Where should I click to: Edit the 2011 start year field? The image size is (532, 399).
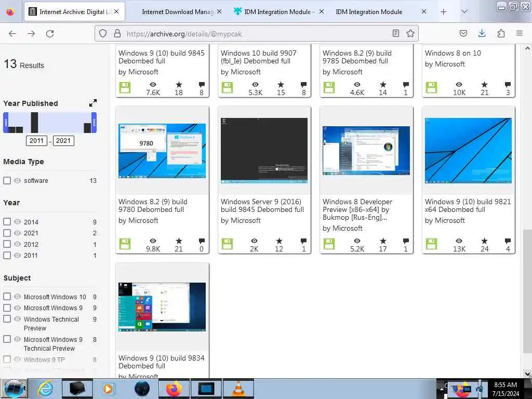(x=36, y=140)
